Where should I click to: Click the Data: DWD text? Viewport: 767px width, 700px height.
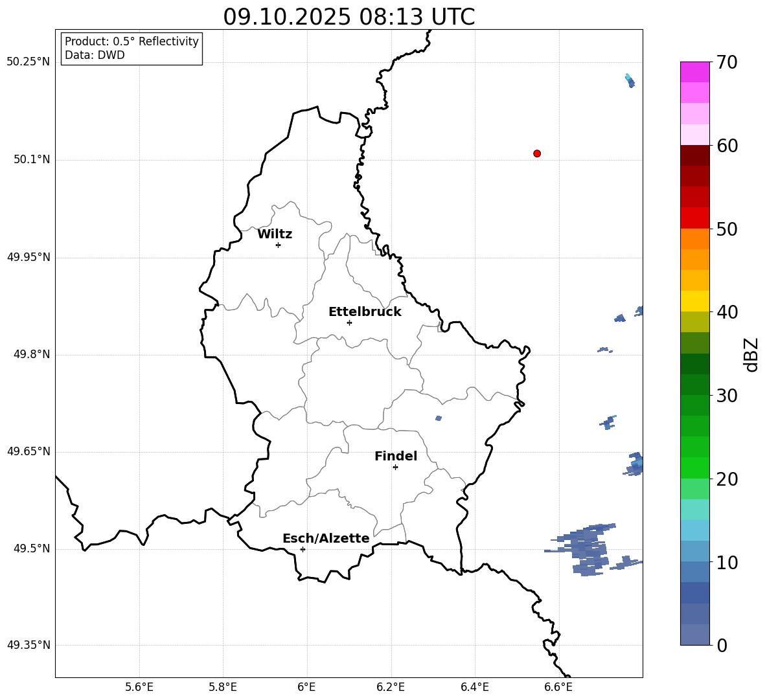pyautogui.click(x=95, y=55)
